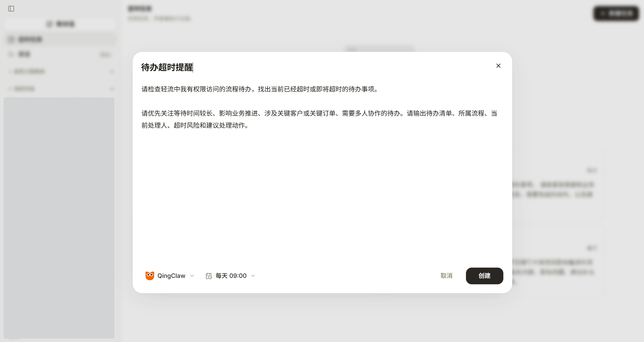Cancel the task with 取消 button
Viewport: 644px width, 342px height.
click(446, 276)
